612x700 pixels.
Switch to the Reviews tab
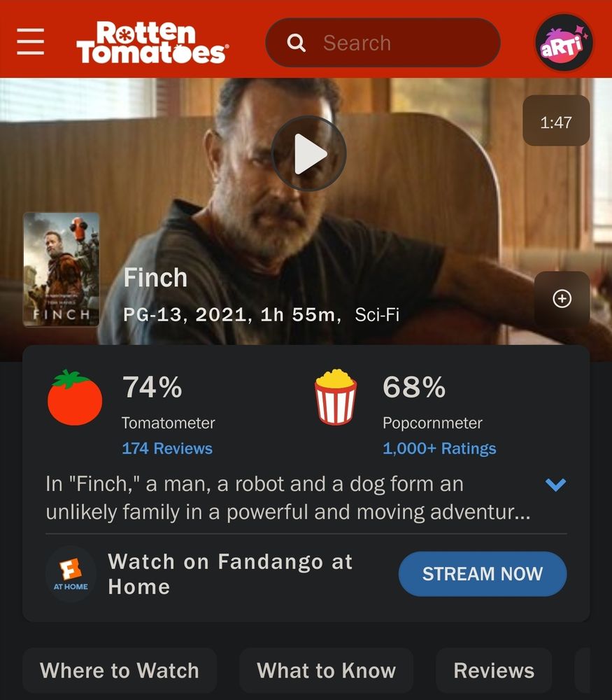[x=494, y=671]
